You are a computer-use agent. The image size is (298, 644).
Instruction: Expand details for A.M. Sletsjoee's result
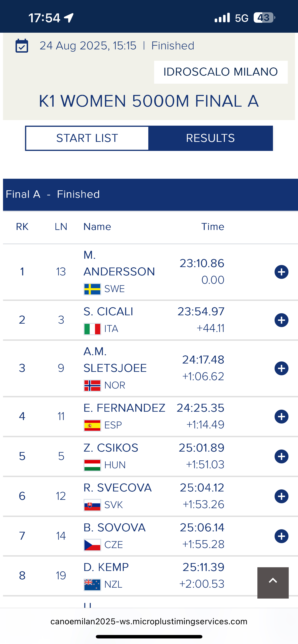coord(281,368)
